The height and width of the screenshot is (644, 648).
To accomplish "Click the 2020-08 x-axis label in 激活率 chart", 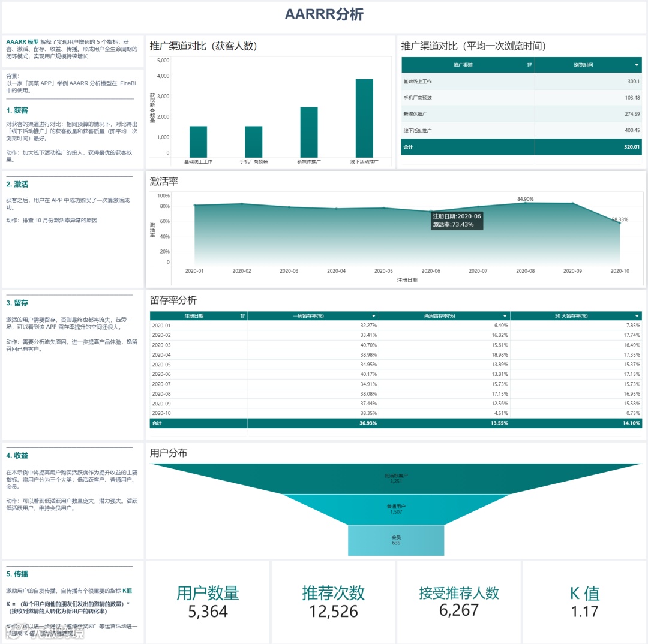I will tap(525, 271).
